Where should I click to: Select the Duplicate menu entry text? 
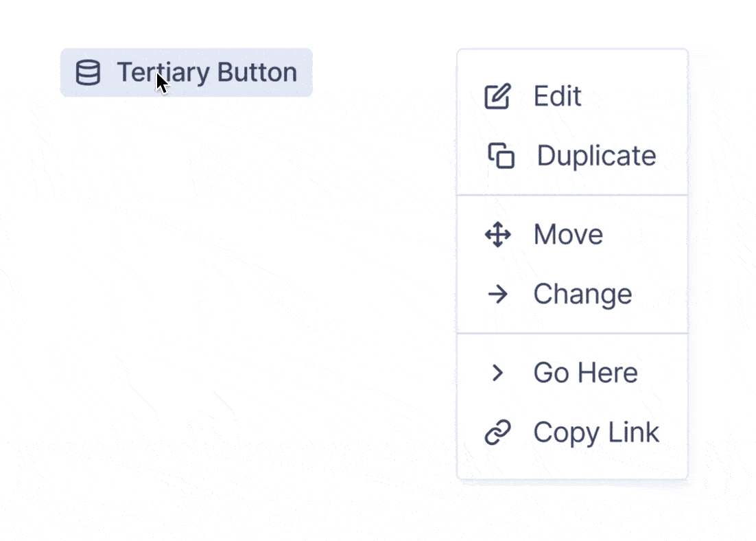click(x=596, y=156)
